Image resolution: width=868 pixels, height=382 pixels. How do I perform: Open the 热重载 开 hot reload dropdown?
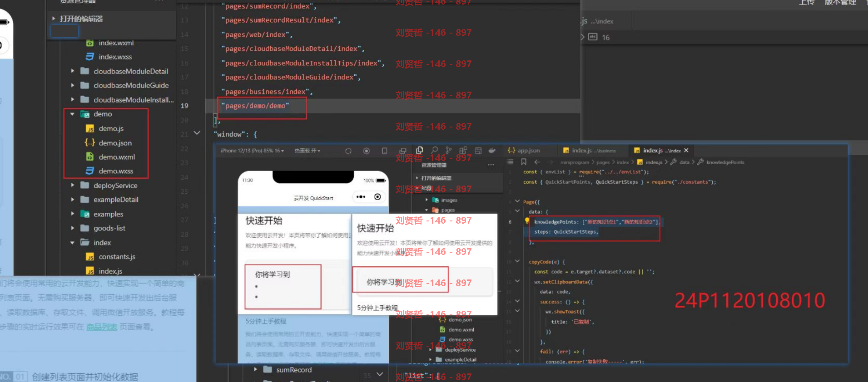308,151
